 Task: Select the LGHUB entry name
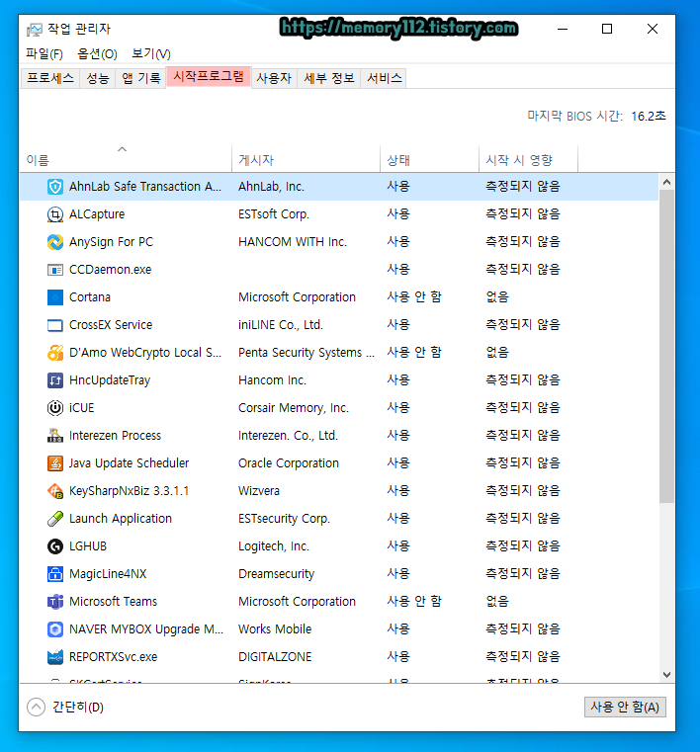(x=88, y=546)
